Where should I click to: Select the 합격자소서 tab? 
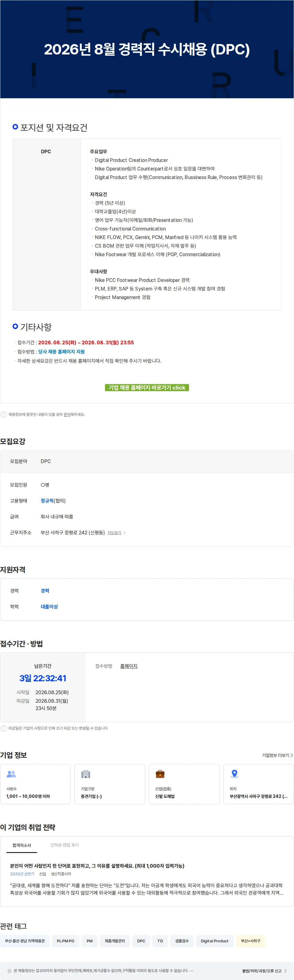click(x=22, y=845)
